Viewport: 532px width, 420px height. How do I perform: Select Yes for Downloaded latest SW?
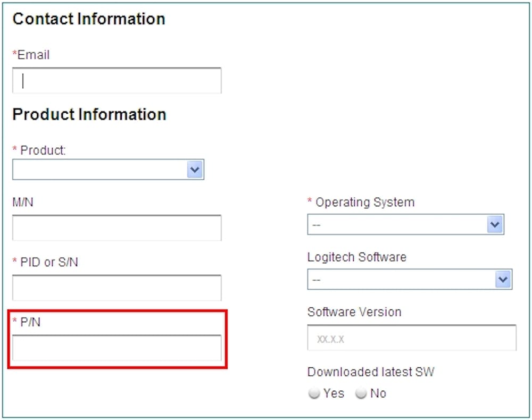[314, 394]
